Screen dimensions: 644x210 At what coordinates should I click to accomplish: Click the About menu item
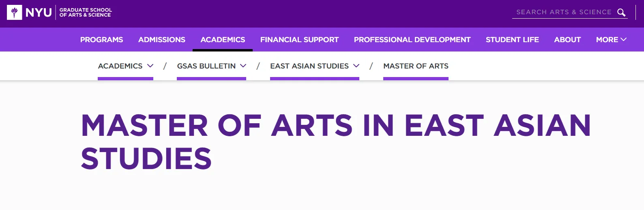[567, 40]
